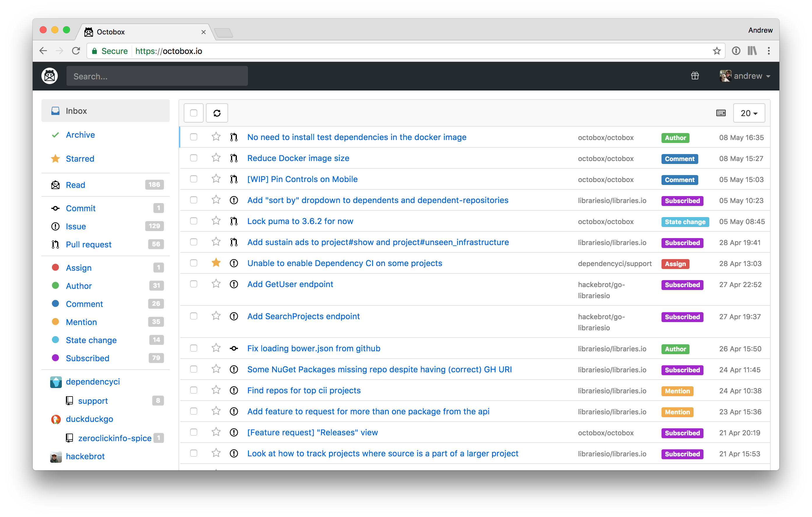Open the gift icon in top bar
The width and height of the screenshot is (812, 517).
[x=695, y=76]
